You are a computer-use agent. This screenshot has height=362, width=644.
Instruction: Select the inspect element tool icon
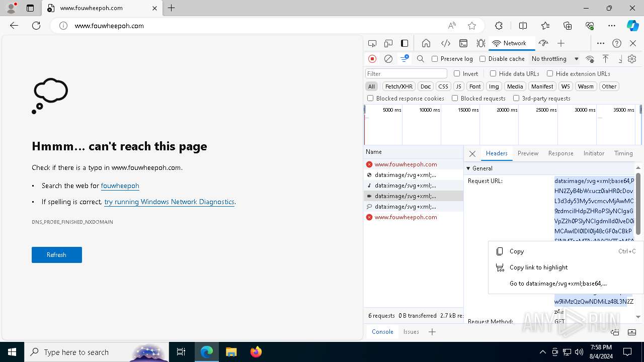pyautogui.click(x=372, y=43)
